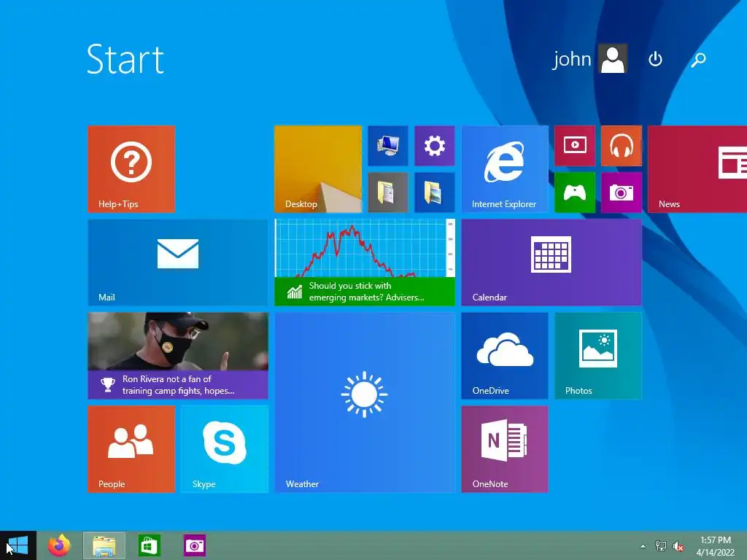Open the Finance tile about emerging markets
The width and height of the screenshot is (747, 560).
[365, 262]
